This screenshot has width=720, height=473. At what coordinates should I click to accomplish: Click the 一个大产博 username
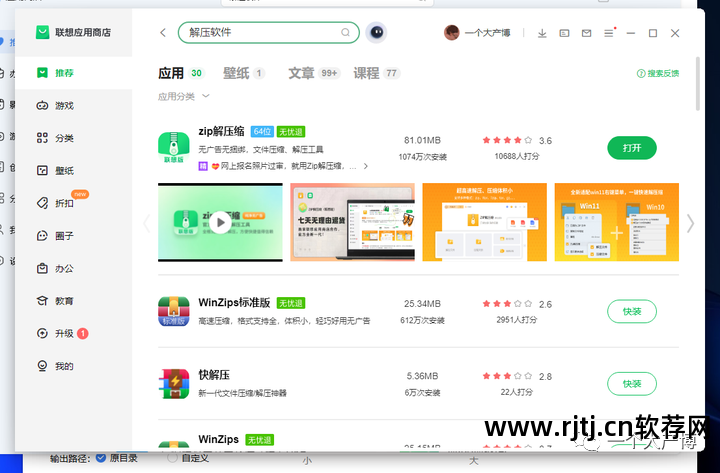tap(487, 33)
